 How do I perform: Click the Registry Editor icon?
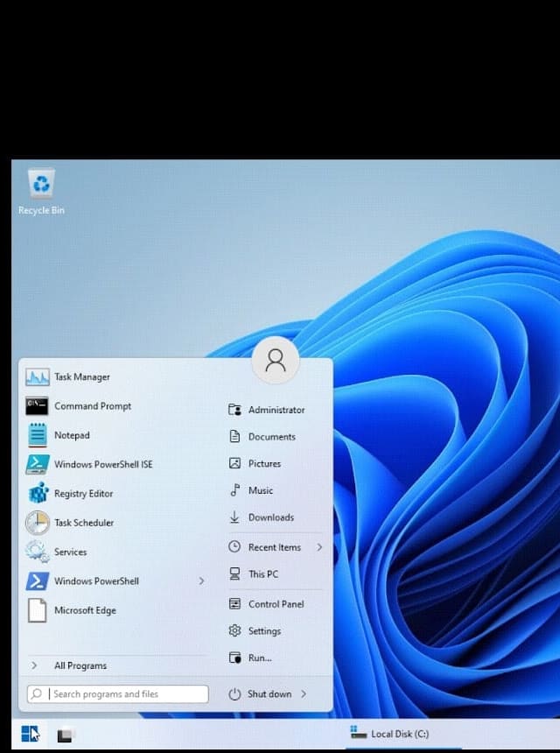pos(38,493)
